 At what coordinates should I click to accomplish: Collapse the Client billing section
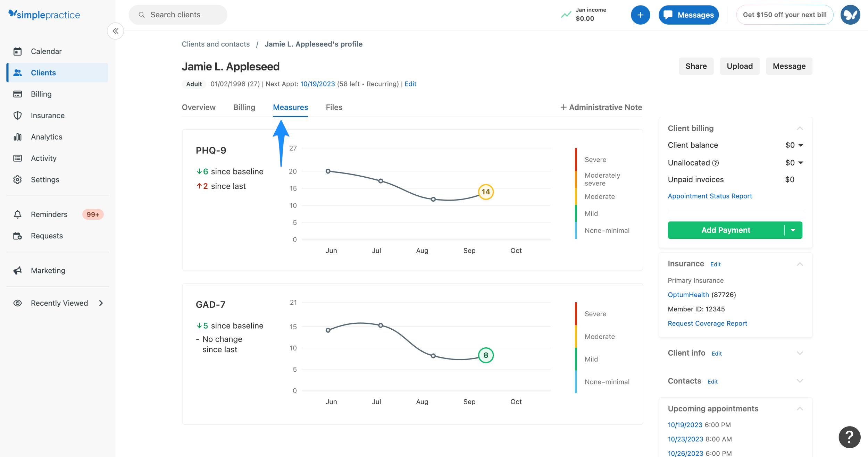[800, 128]
